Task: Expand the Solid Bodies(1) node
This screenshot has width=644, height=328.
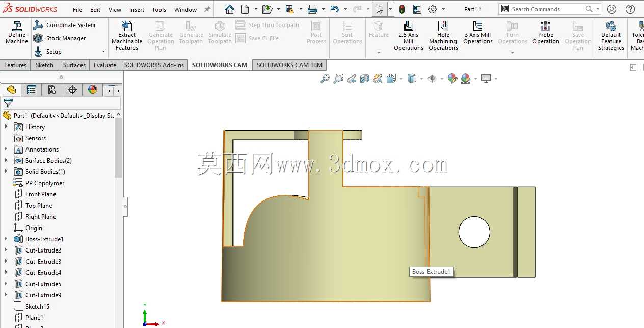Action: coord(6,171)
